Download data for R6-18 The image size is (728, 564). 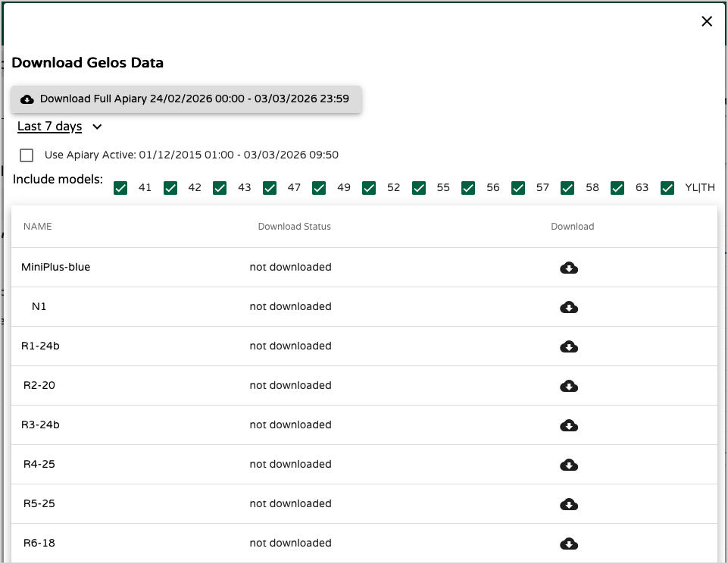[x=569, y=544]
